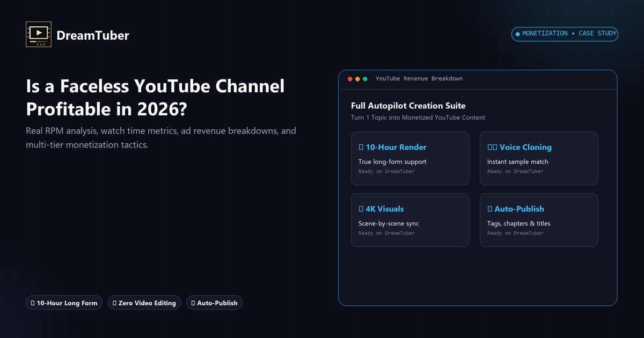Open the Voice Cloning card
This screenshot has width=644, height=338.
pos(539,158)
